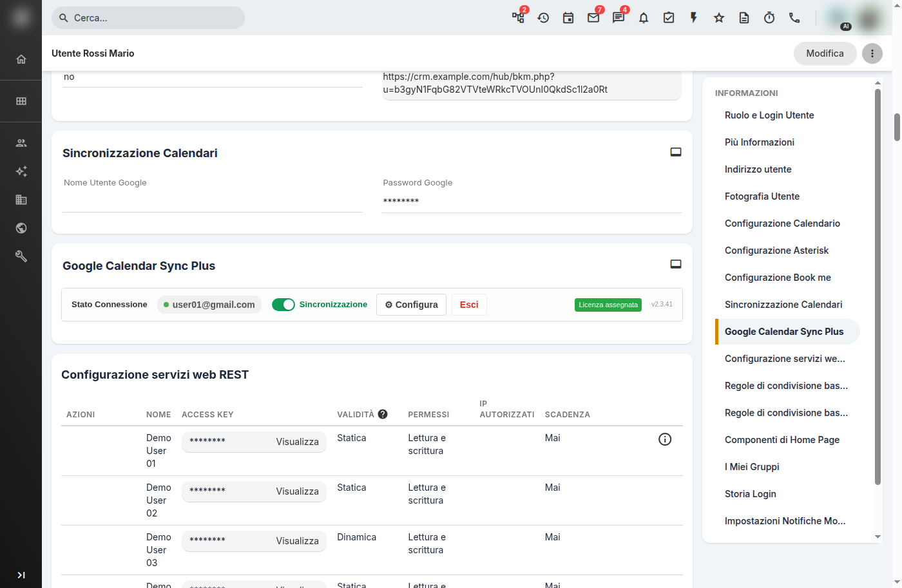
Task: Click the Password Google field
Action: (x=532, y=201)
